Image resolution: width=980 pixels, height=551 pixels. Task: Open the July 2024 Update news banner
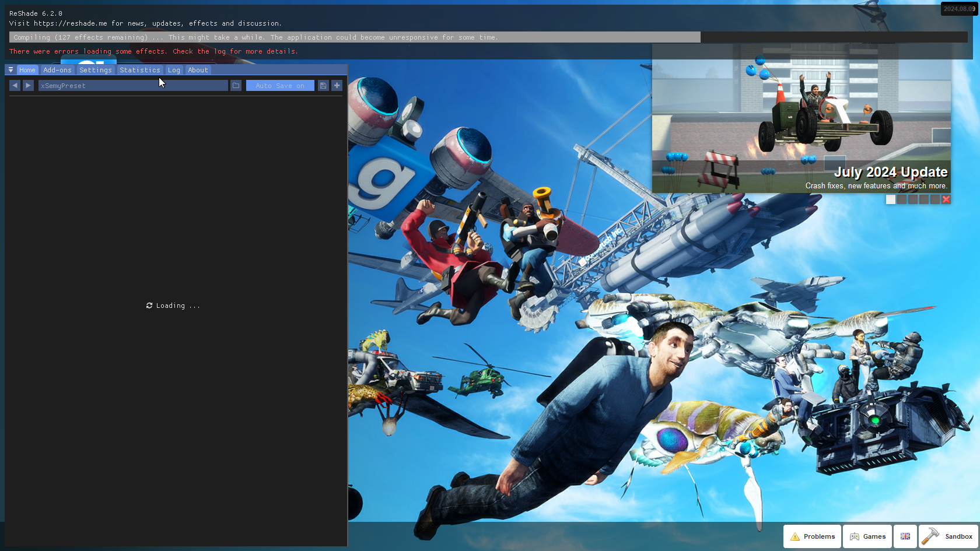pyautogui.click(x=801, y=119)
